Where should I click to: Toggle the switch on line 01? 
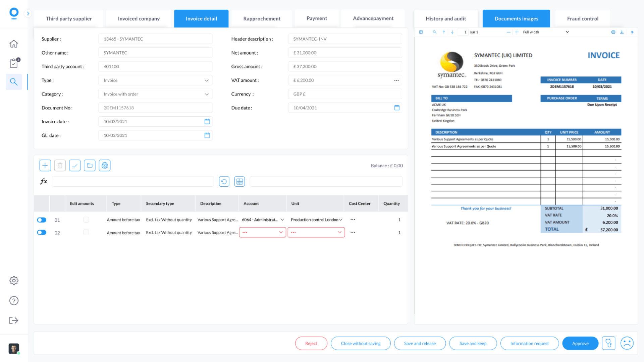pyautogui.click(x=42, y=220)
